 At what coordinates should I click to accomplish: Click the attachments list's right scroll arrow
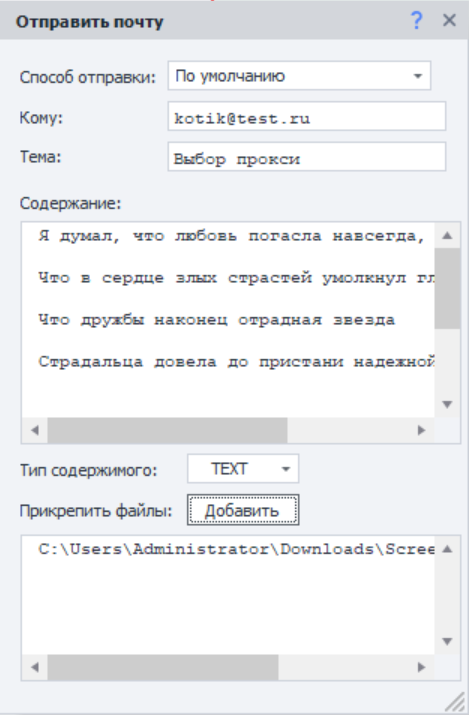422,667
